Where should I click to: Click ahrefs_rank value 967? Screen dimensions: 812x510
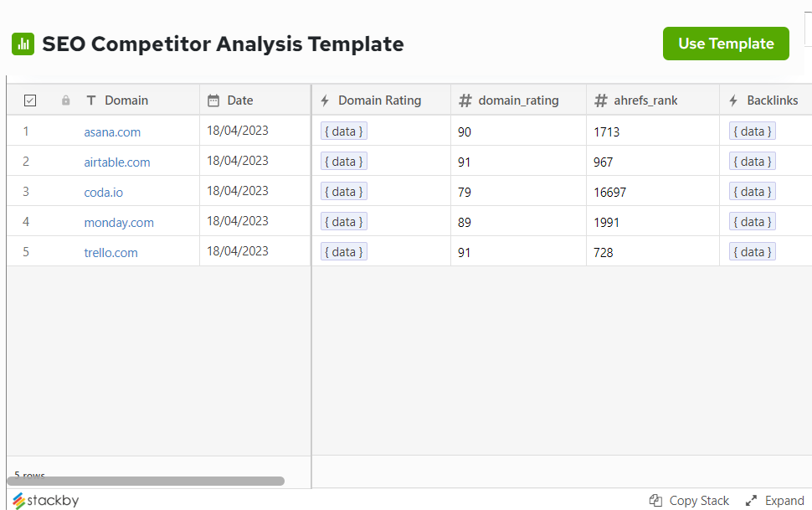click(x=604, y=162)
